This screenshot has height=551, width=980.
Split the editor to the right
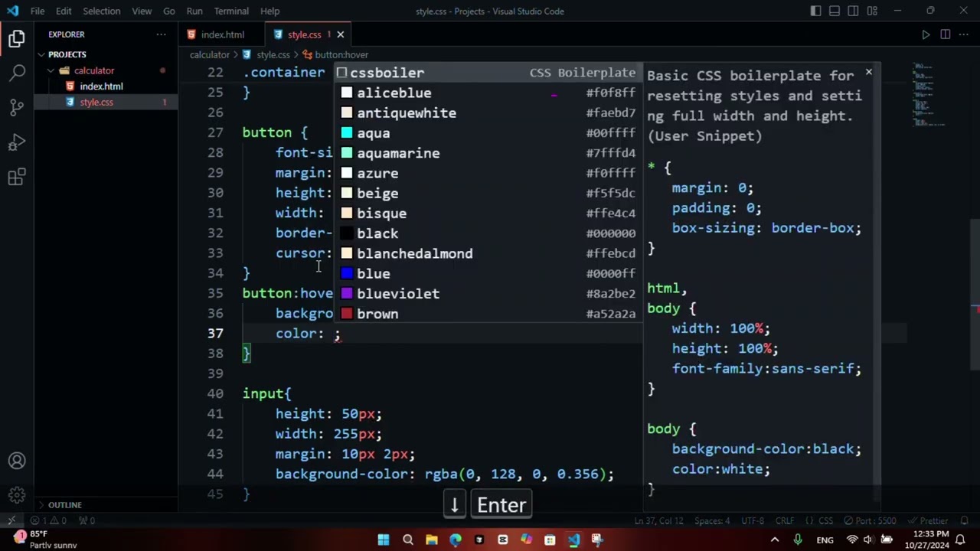(945, 34)
